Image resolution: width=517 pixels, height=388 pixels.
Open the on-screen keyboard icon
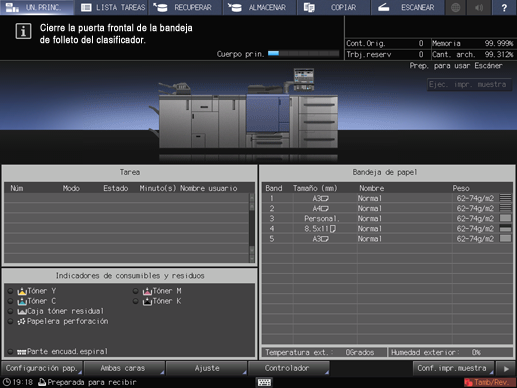click(264, 382)
